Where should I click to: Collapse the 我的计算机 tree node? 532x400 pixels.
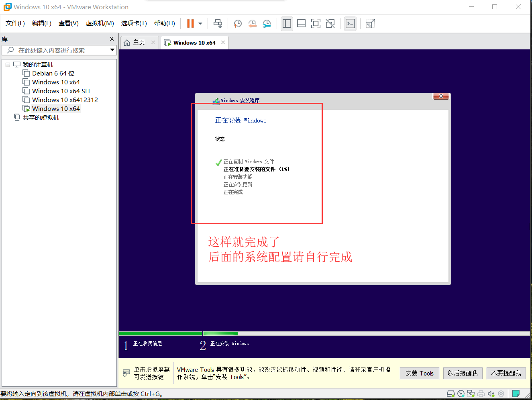8,65
